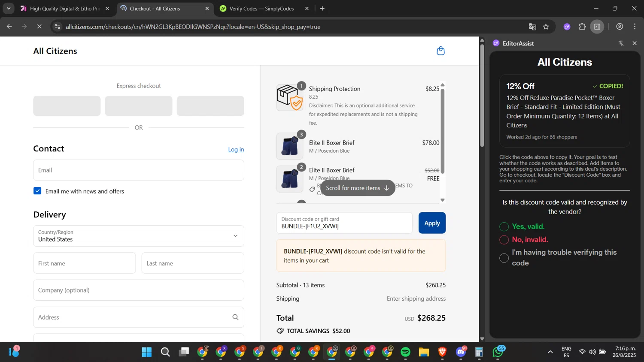This screenshot has height=362, width=644.
Task: Open the Windows Start menu
Action: (x=146, y=352)
